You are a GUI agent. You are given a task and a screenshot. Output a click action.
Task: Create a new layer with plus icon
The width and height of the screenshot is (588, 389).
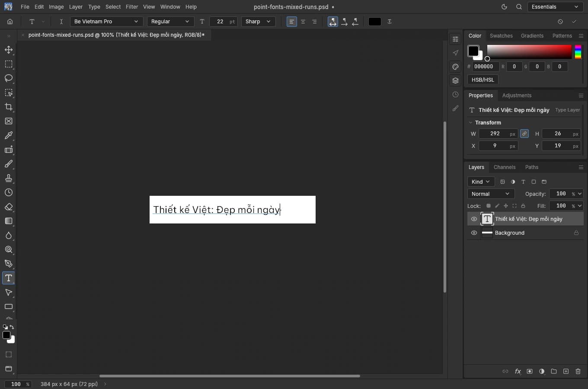[x=566, y=371]
